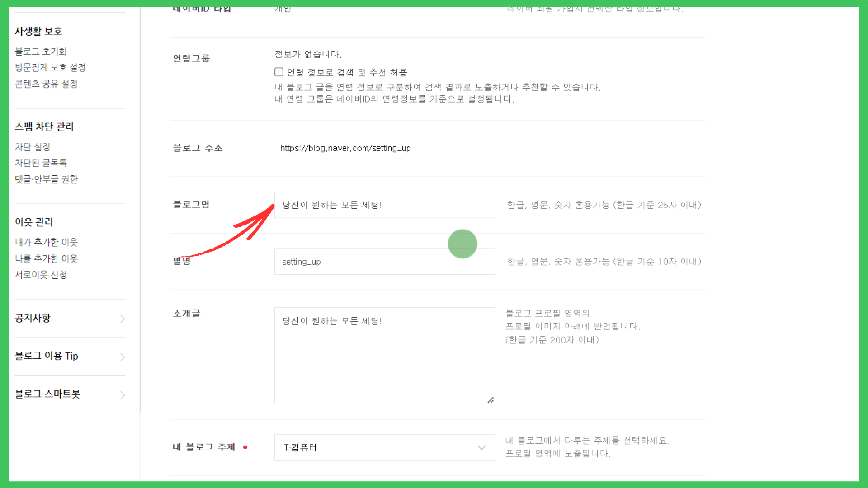This screenshot has width=868, height=488.
Task: Expand the 공지사항 chevron arrow
Action: (x=122, y=319)
